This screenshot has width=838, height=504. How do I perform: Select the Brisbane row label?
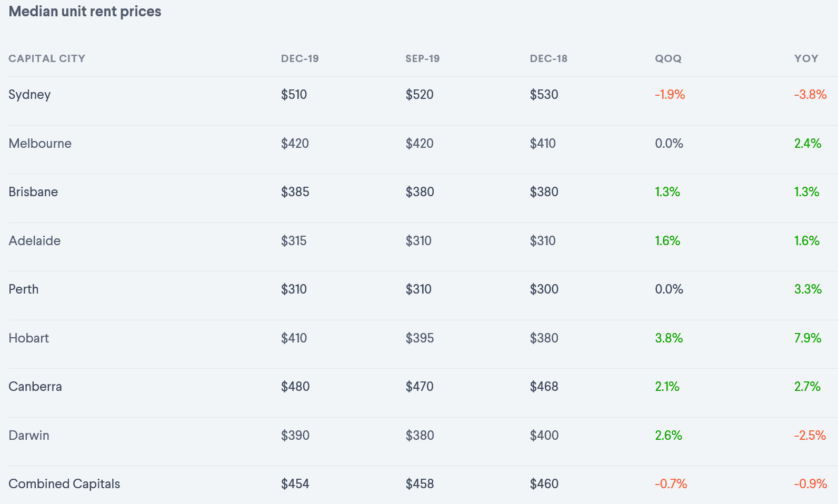point(33,192)
